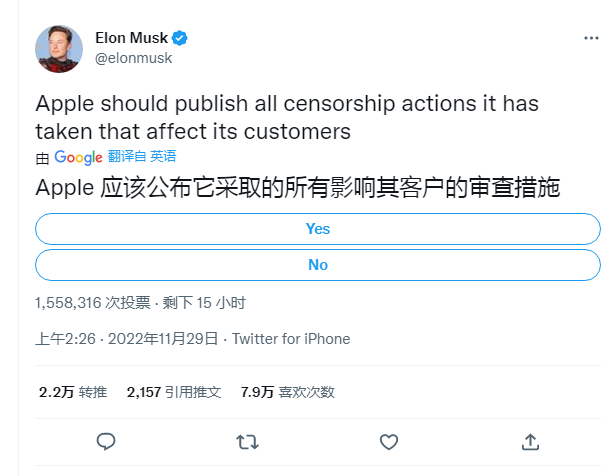Like the tweet with heart icon
Screen dimensions: 616x476
[389, 441]
